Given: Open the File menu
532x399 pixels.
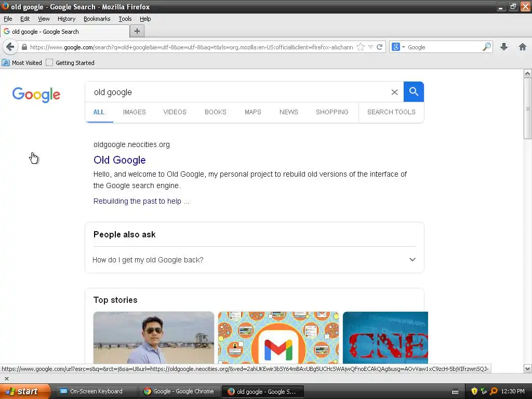Looking at the screenshot, I should click(8, 19).
